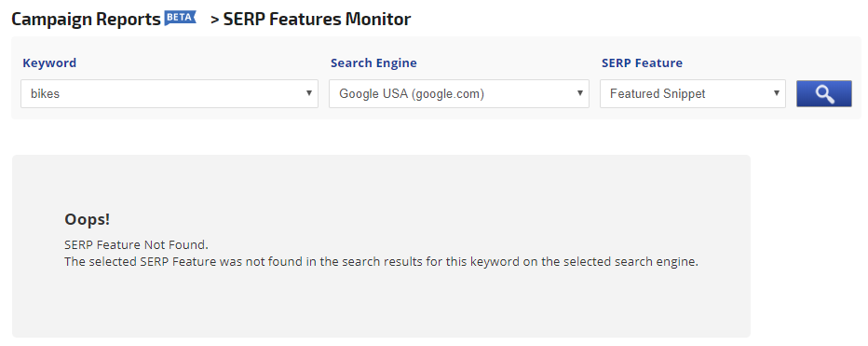
Task: Go to Campaign Reports breadcrumb
Action: click(x=86, y=20)
